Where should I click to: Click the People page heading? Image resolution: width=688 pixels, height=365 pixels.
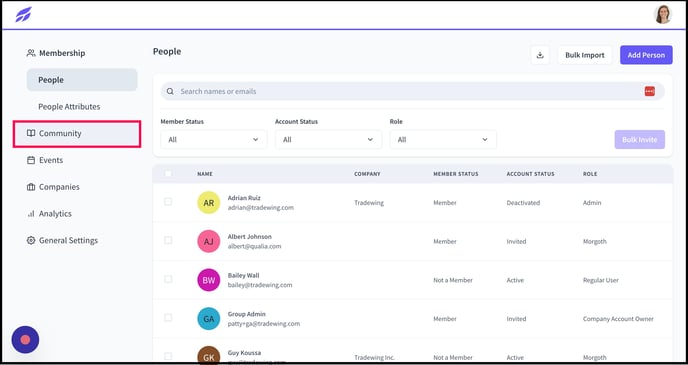coord(167,51)
